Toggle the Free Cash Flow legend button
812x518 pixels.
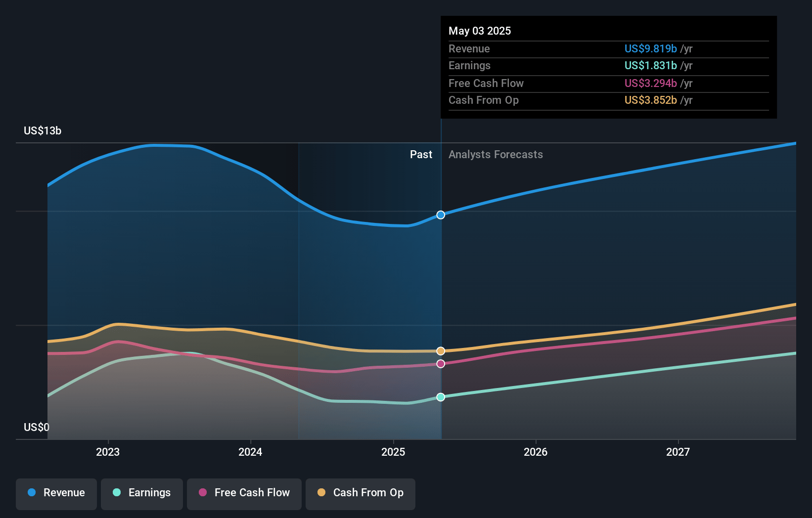click(244, 494)
